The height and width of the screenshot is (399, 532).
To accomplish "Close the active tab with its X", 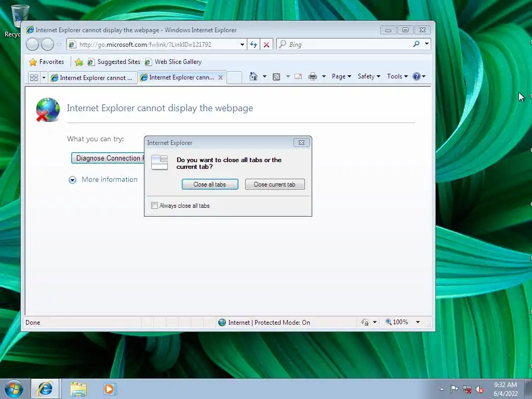I will [220, 77].
